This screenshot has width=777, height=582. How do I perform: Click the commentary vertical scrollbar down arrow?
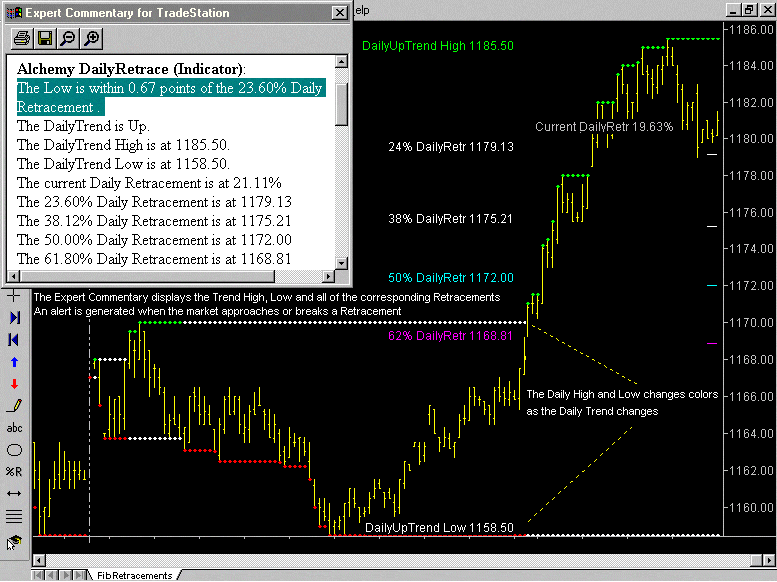(x=341, y=263)
